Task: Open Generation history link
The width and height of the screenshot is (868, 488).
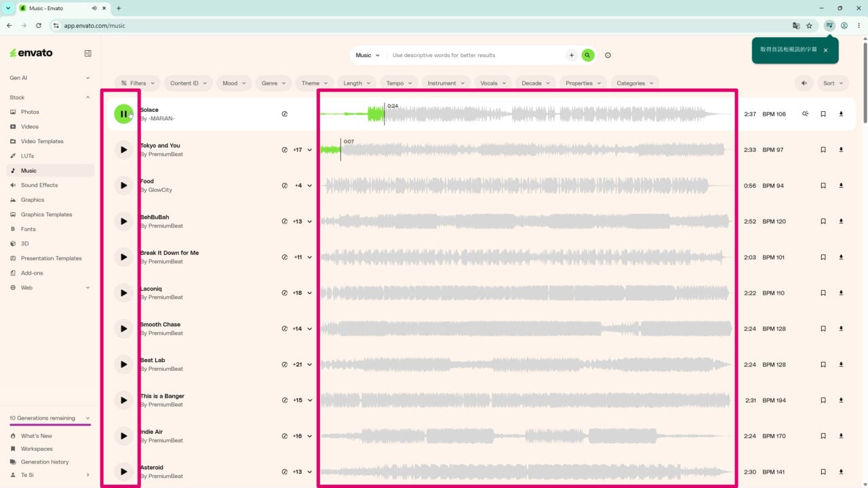Action: pos(45,462)
